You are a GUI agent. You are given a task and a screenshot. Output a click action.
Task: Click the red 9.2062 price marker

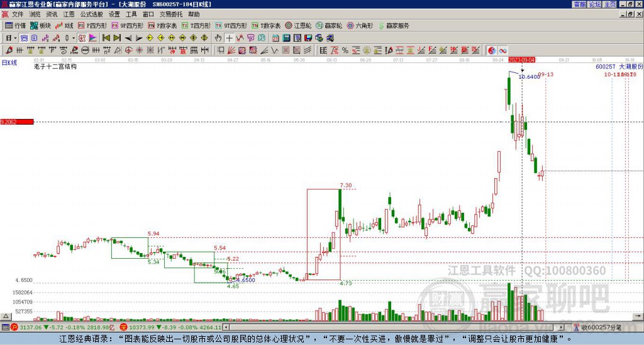tap(17, 122)
